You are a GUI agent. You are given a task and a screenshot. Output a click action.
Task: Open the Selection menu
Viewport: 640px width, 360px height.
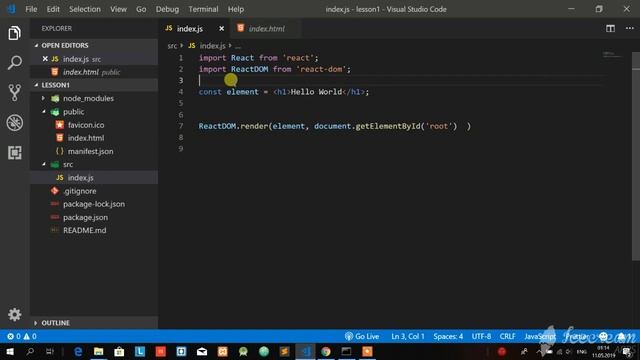tap(84, 9)
